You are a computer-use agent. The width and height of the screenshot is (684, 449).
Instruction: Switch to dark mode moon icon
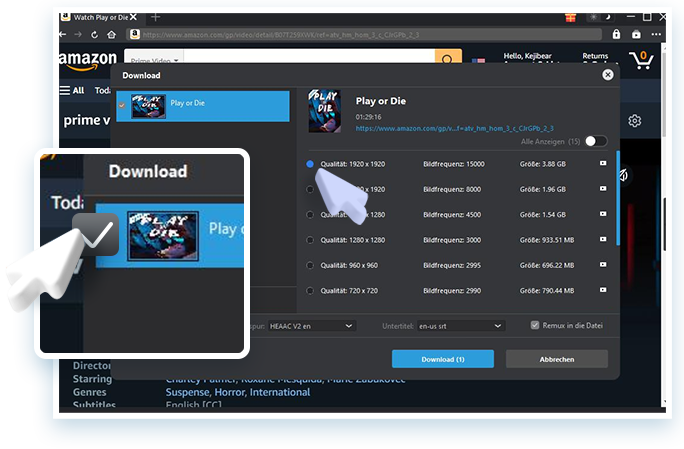click(x=607, y=17)
